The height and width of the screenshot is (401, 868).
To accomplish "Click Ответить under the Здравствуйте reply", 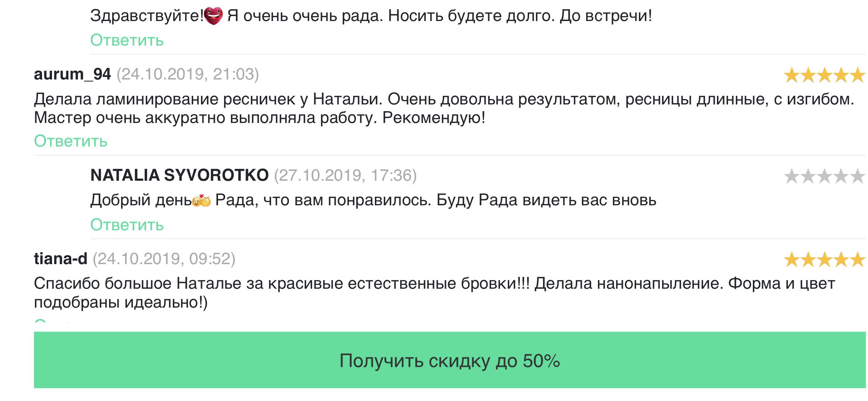I will click(127, 40).
